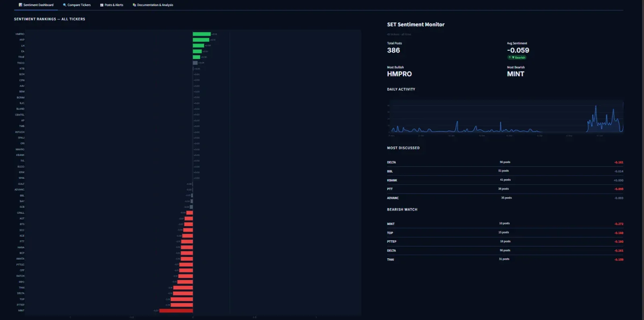
Task: Select the BBL row in Most Discussed
Action: 505,171
